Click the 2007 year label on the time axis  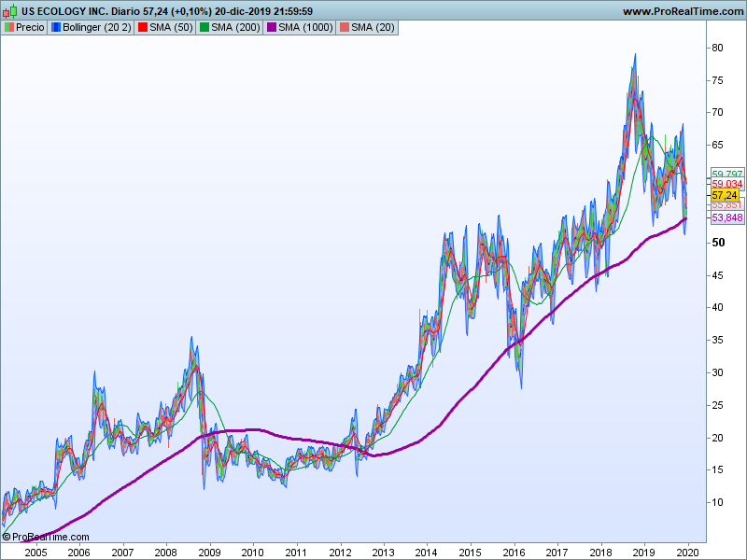pos(122,553)
